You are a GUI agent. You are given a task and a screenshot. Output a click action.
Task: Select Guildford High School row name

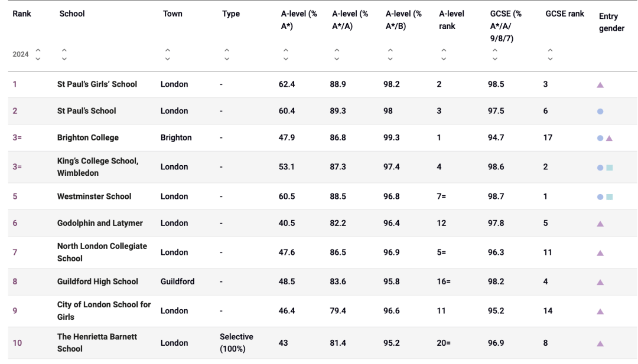tap(97, 281)
